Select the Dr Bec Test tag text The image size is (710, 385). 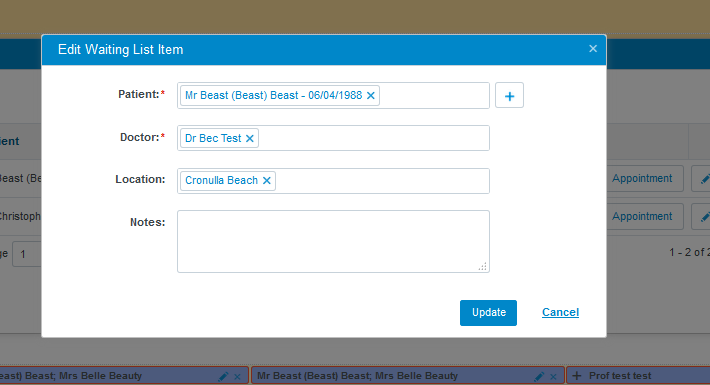tap(213, 138)
